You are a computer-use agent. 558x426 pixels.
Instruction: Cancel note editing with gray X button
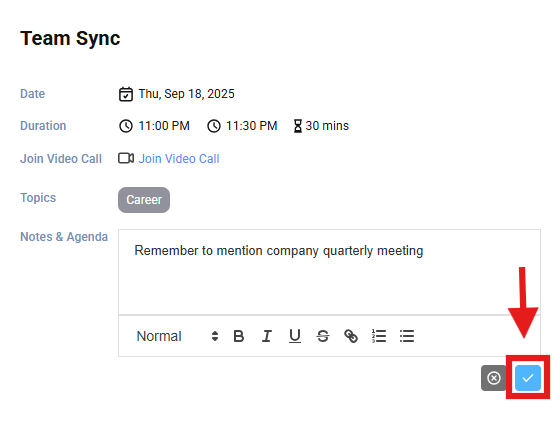coord(494,378)
